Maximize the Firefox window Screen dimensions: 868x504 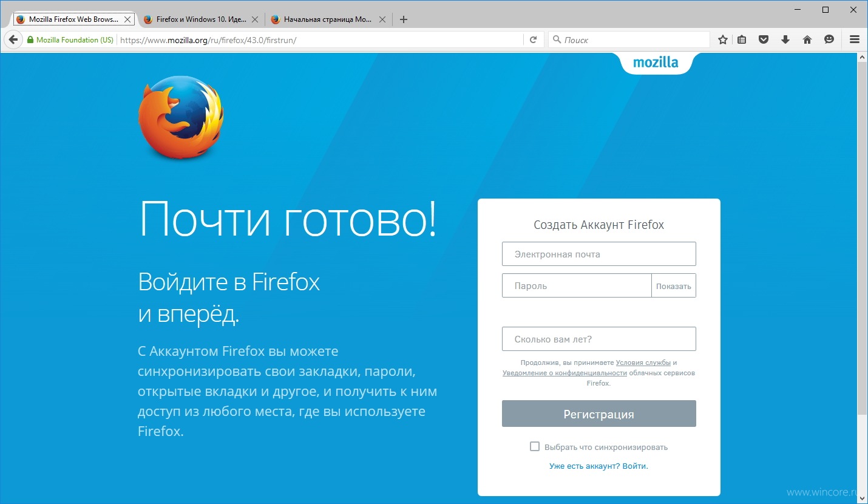point(825,9)
